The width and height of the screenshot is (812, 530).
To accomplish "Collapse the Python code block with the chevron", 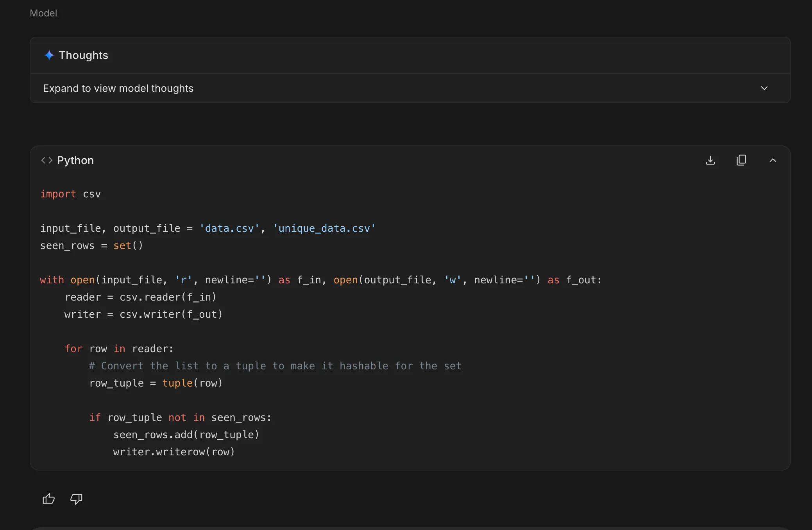I will pyautogui.click(x=773, y=160).
